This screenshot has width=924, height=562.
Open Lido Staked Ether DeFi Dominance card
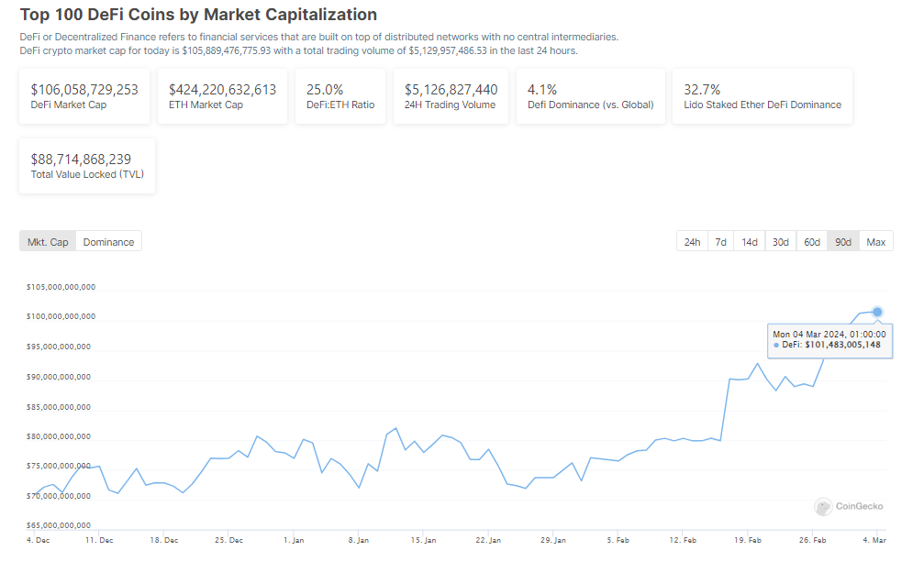point(763,96)
